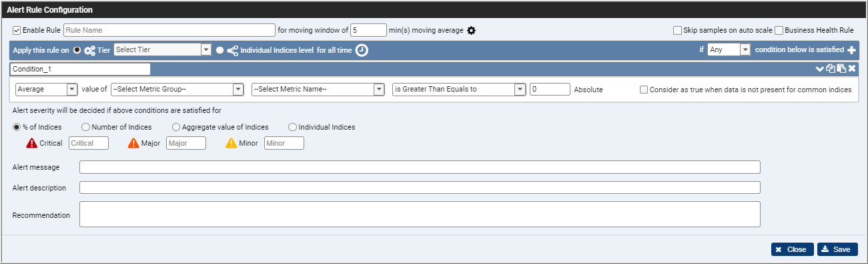The image size is (868, 264).
Task: Select the Number of Indices radio option
Action: [x=85, y=127]
